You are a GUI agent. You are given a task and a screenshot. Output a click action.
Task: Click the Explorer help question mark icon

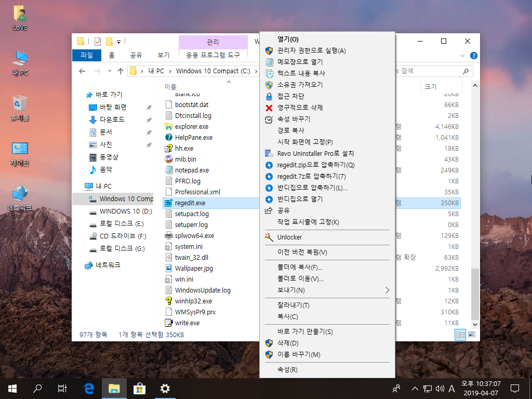pos(474,56)
